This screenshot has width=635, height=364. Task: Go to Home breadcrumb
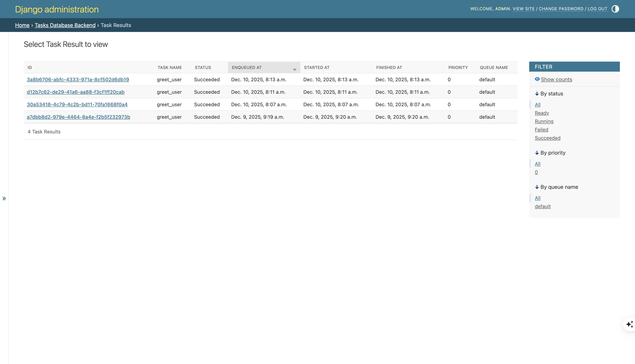22,25
